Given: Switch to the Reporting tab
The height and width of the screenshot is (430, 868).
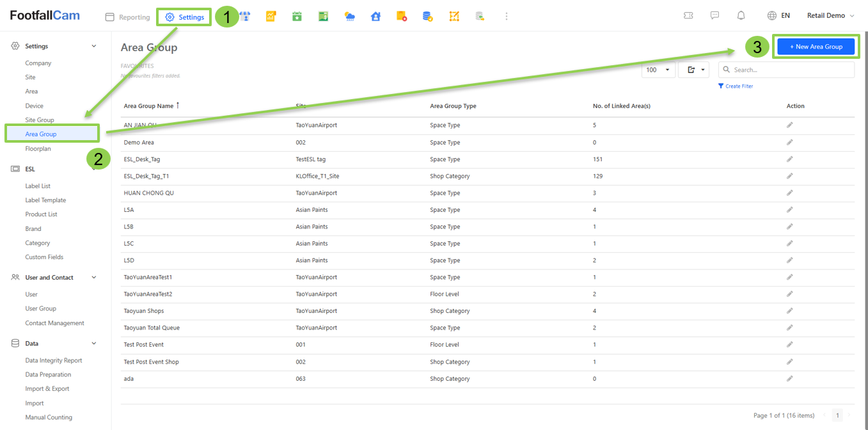Looking at the screenshot, I should pos(127,17).
